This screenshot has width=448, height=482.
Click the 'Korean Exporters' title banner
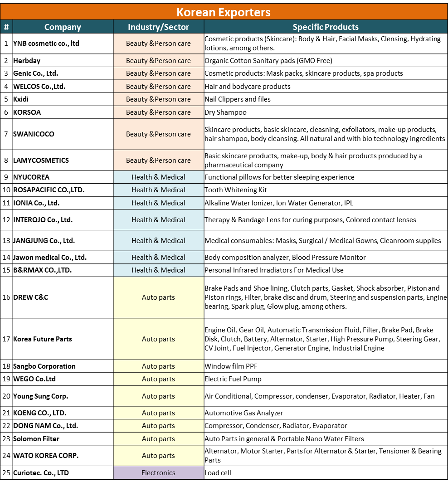click(x=224, y=12)
